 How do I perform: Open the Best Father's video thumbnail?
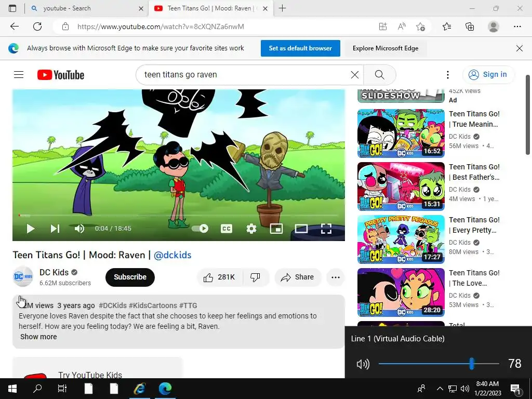pos(401,187)
